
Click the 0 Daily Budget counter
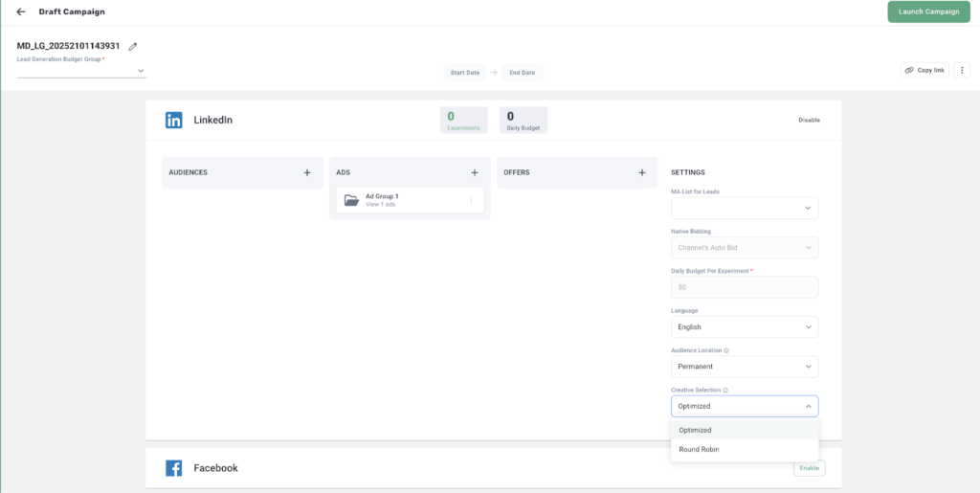click(523, 120)
